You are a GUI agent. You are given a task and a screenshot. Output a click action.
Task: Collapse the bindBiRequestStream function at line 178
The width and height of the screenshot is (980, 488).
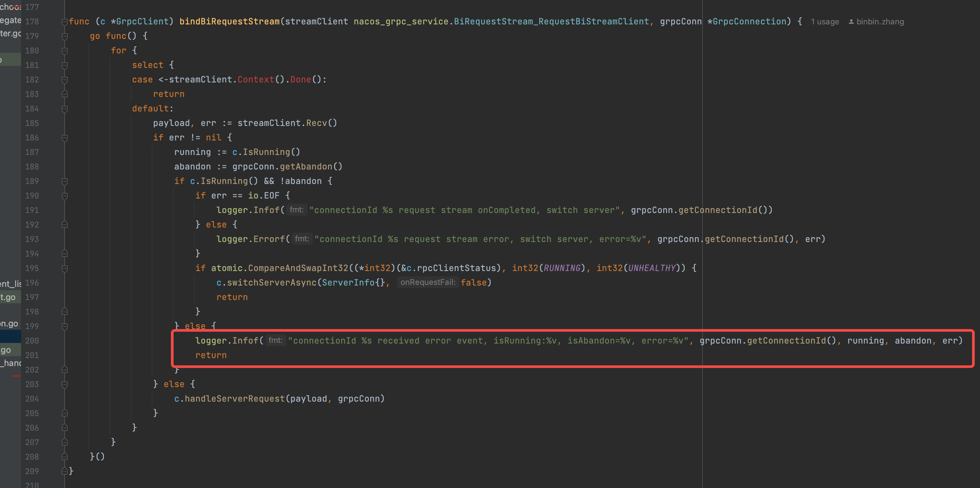65,22
